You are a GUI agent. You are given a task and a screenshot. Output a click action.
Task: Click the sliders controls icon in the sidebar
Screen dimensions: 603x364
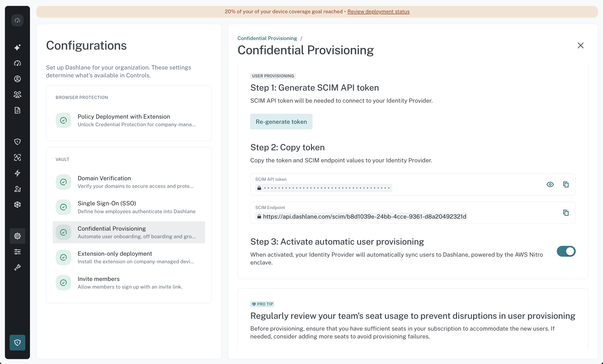17,252
